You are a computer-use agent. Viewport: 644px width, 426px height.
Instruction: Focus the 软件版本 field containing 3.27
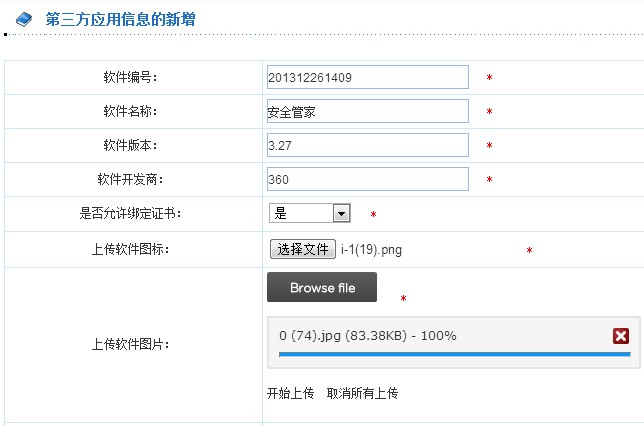point(368,145)
